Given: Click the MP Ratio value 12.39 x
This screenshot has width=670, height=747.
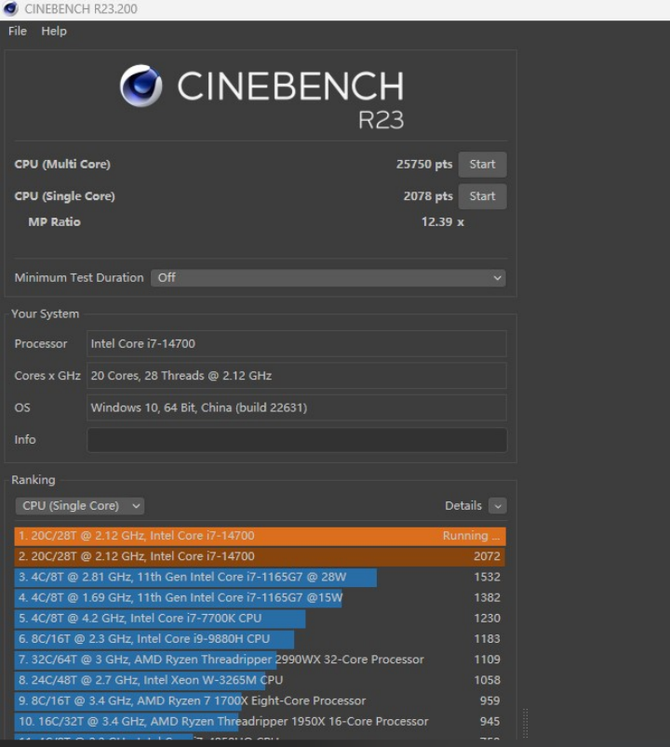Looking at the screenshot, I should pos(442,222).
